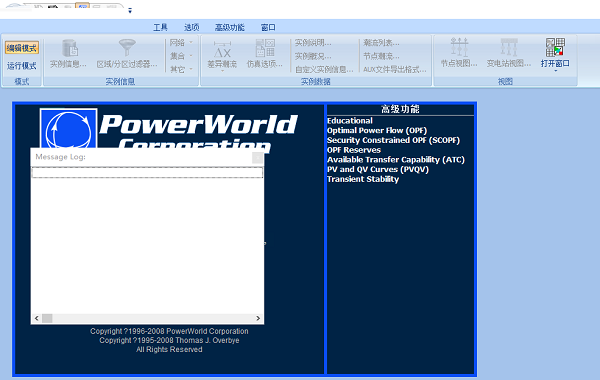Click the PowerWorld globe logo

(68, 129)
